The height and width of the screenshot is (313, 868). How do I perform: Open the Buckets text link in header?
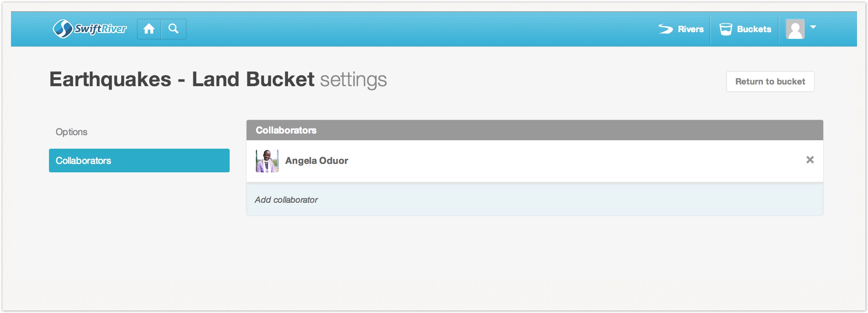[754, 29]
